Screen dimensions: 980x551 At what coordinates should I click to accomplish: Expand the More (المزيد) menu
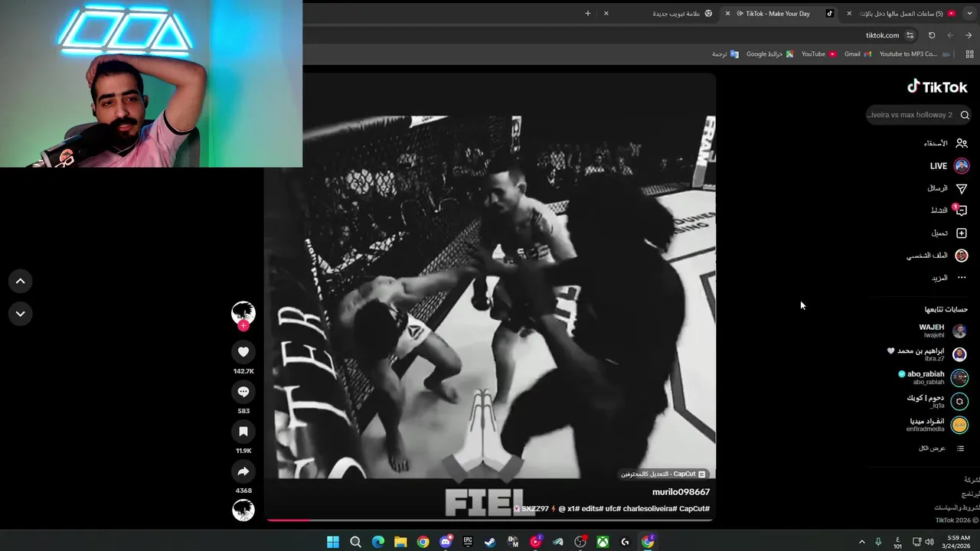pos(949,278)
